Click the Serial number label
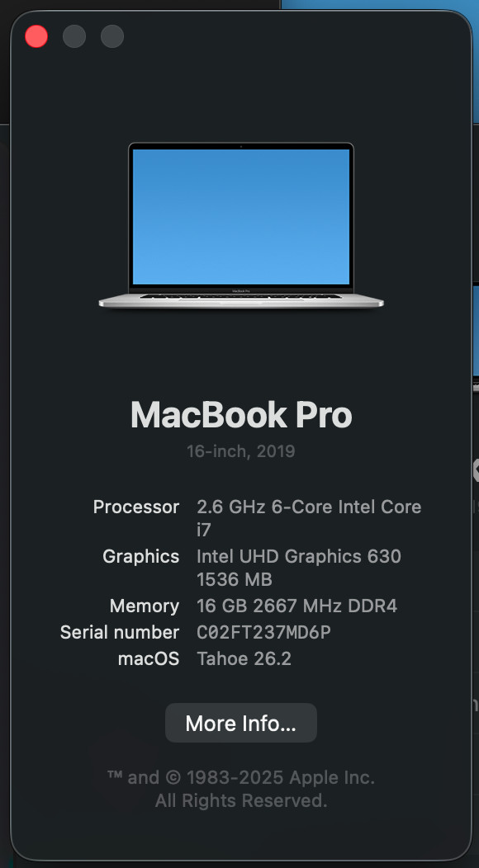This screenshot has height=868, width=479. pos(120,632)
